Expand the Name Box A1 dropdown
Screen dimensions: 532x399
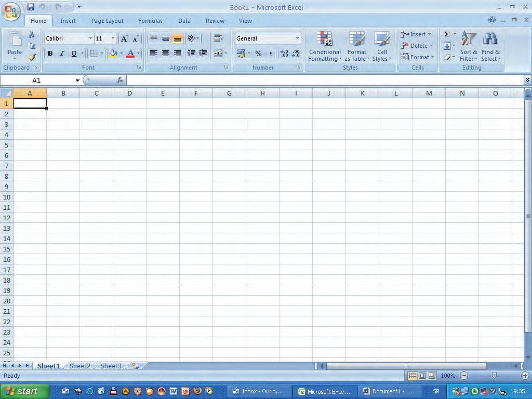[77, 81]
